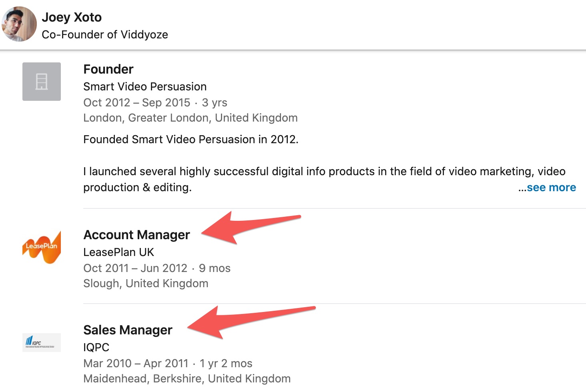
Task: Open the IQPC company name text
Action: pos(96,348)
